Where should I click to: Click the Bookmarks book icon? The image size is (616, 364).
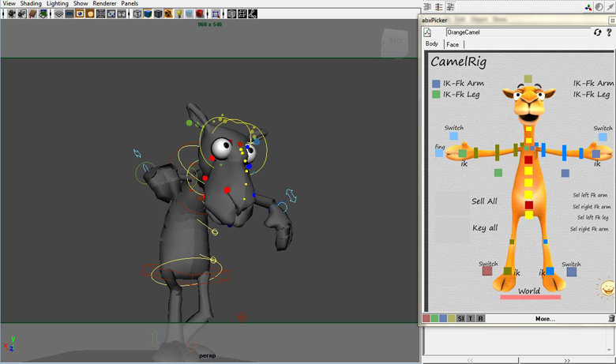click(32, 14)
